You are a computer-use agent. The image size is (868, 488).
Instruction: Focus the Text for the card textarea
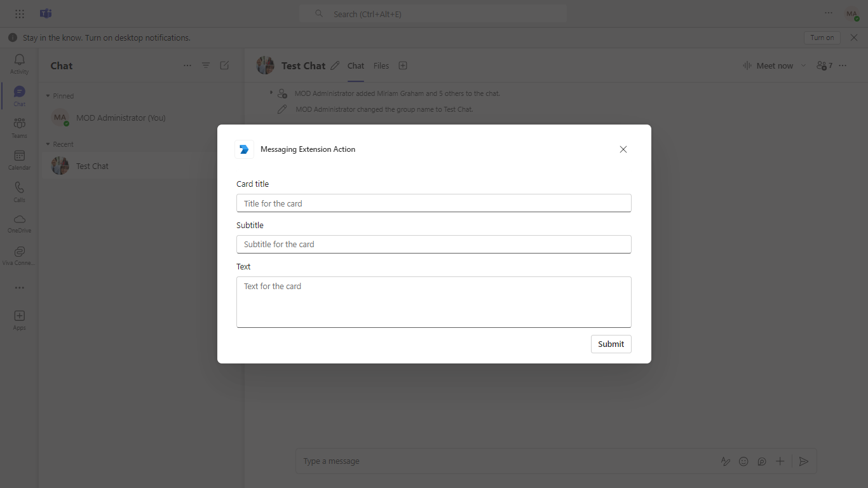[434, 302]
